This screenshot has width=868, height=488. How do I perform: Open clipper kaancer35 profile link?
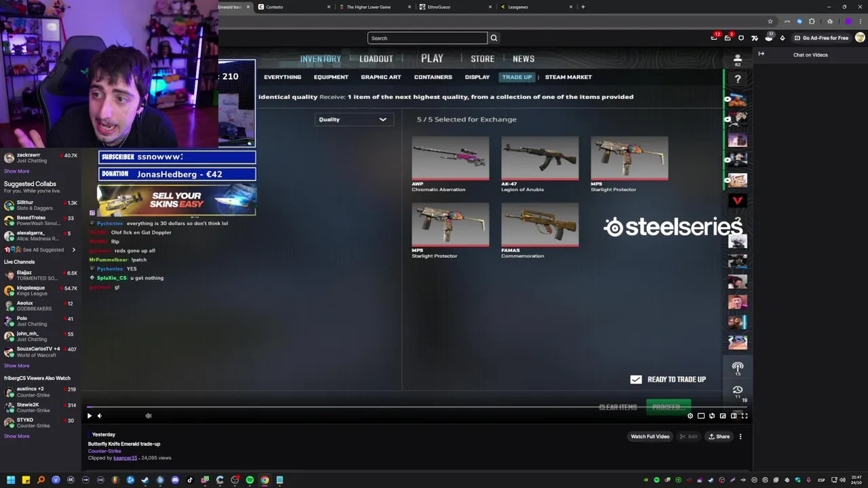click(125, 458)
